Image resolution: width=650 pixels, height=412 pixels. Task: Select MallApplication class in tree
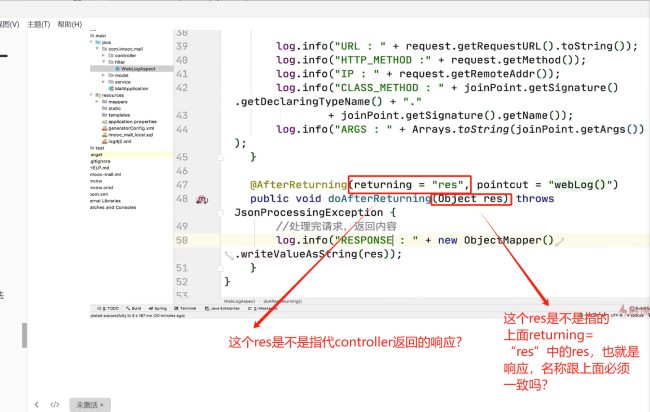pos(131,88)
